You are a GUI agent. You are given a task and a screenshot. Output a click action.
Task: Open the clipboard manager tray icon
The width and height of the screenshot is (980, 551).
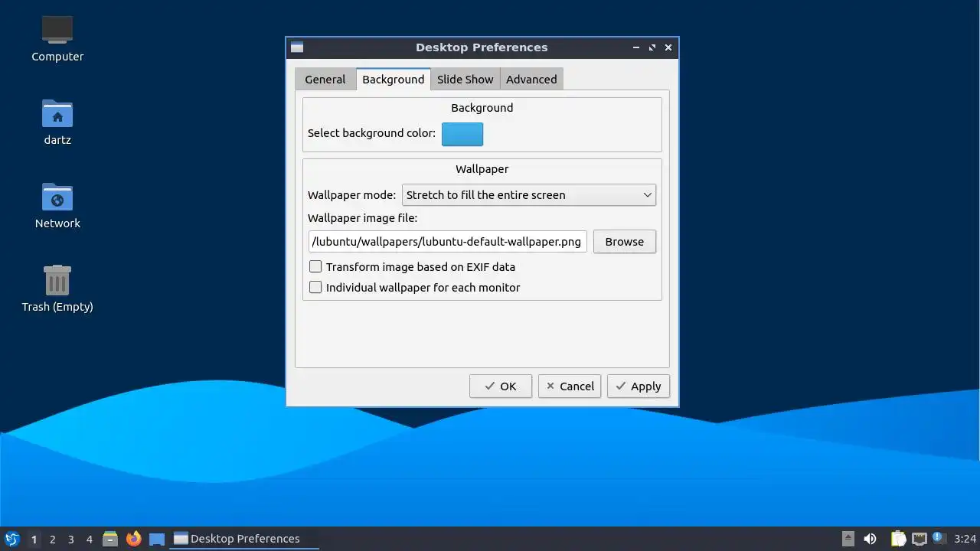coord(898,539)
